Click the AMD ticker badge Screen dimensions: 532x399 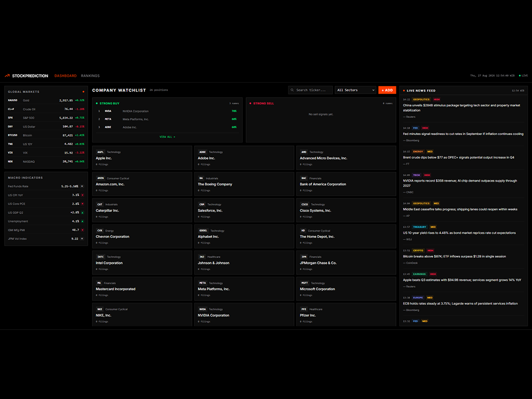(303, 152)
